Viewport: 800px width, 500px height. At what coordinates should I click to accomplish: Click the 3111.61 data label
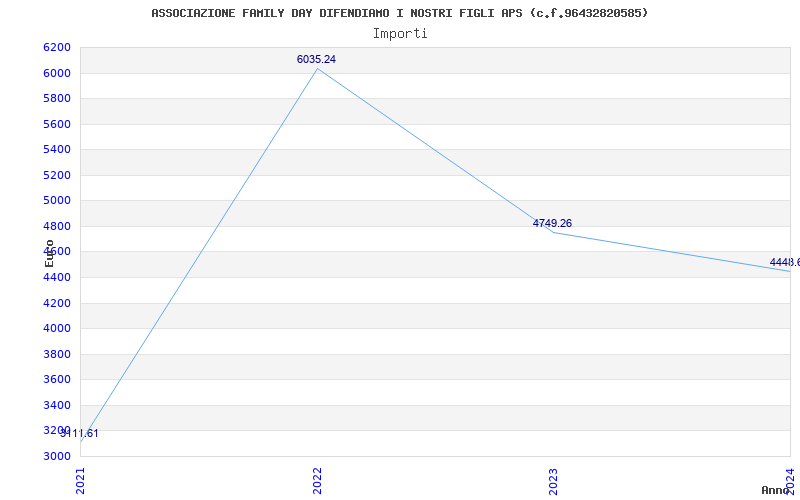79,434
